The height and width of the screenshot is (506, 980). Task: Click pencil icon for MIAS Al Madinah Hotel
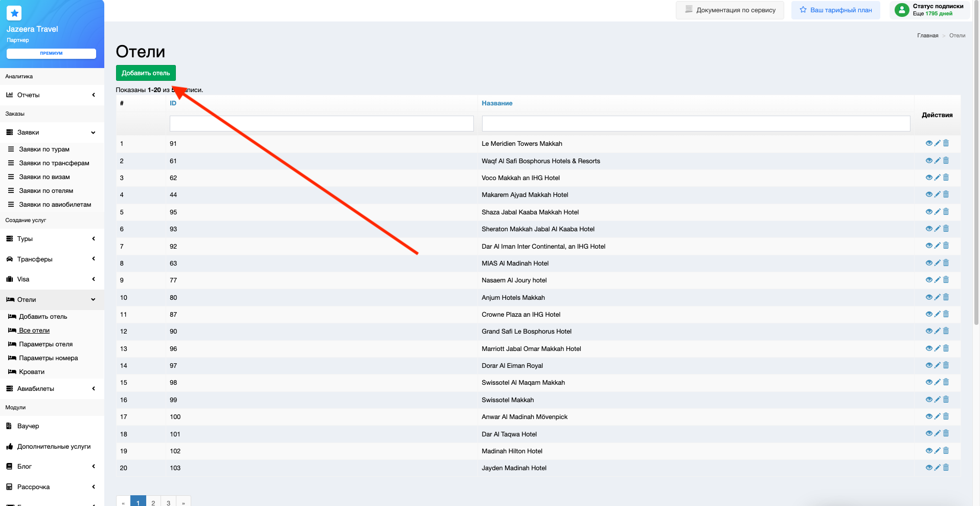[937, 263]
